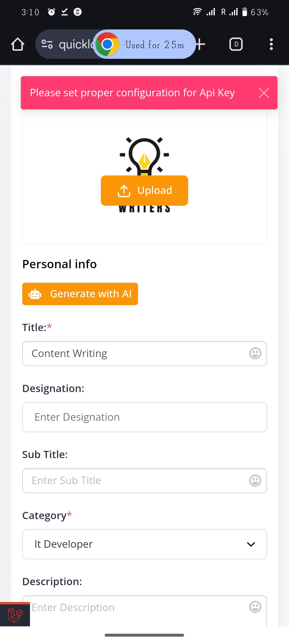Open the Chrome three-dot menu
This screenshot has width=289, height=644.
pyautogui.click(x=271, y=44)
